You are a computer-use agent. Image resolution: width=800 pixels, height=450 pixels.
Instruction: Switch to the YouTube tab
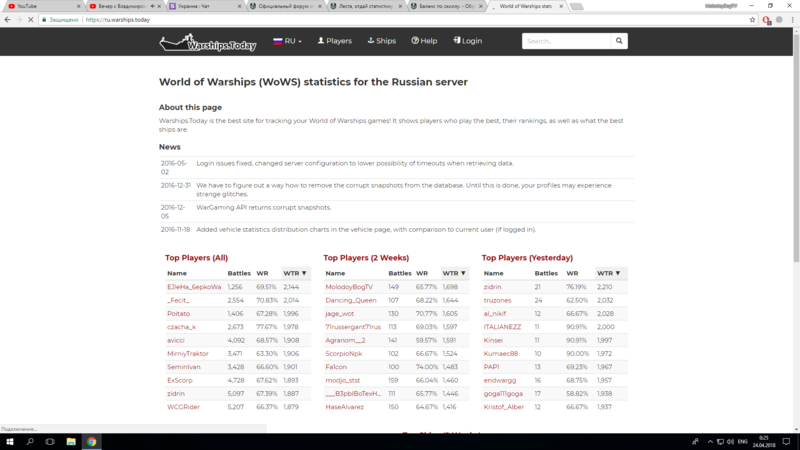click(42, 6)
